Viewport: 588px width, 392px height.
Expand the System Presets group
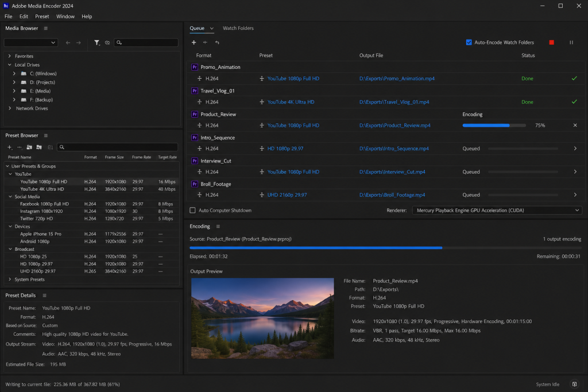coord(10,280)
